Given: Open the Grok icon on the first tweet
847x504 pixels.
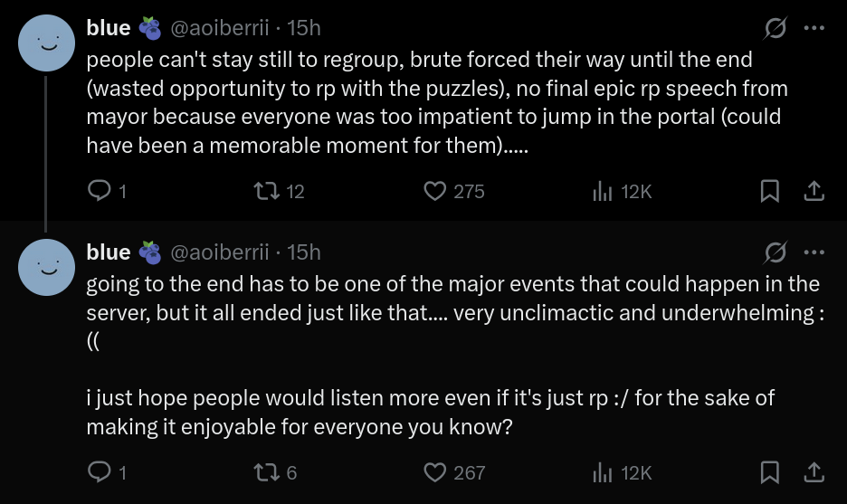Looking at the screenshot, I should pyautogui.click(x=776, y=29).
